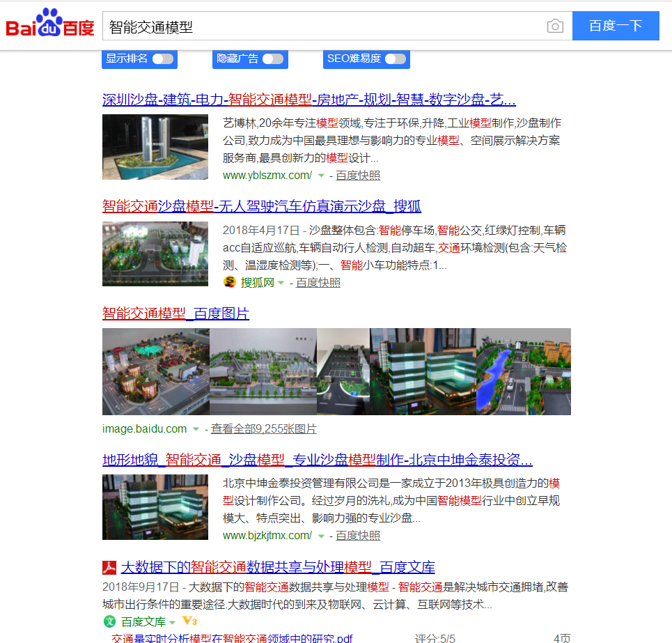Image resolution: width=672 pixels, height=643 pixels.
Task: Expand dropdown arrow beside 百度文库 source
Action: [x=172, y=622]
